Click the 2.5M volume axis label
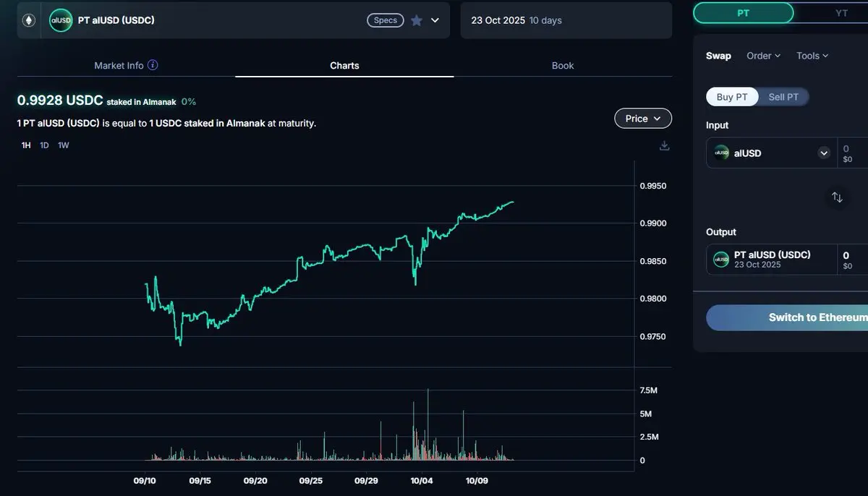 pyautogui.click(x=649, y=437)
